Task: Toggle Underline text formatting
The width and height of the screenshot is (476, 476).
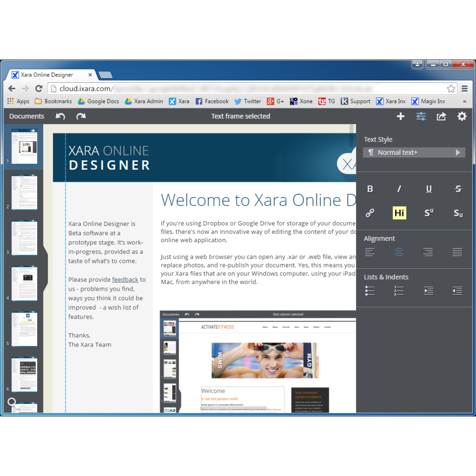Action: tap(429, 189)
